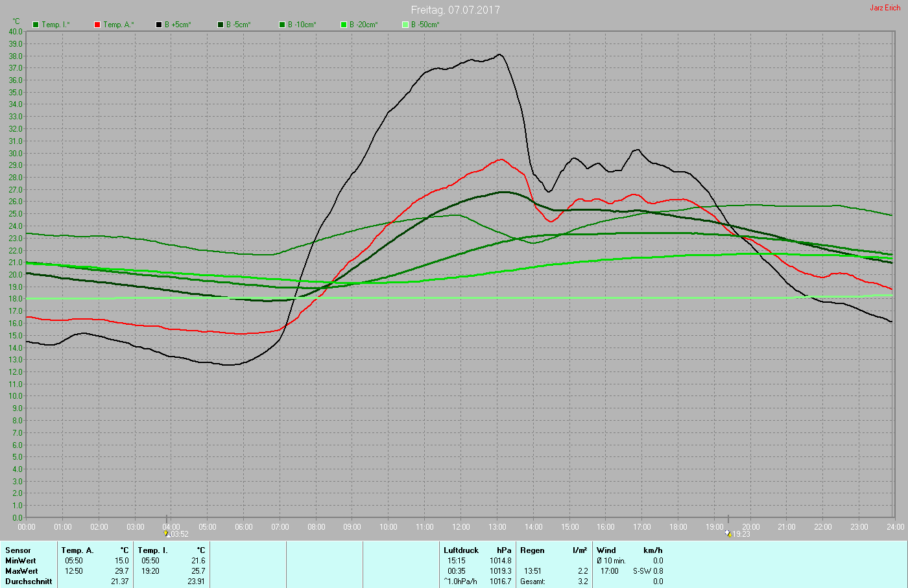Select the B -20cm* legend color square
Viewport: 908px width, 588px height.
344,25
